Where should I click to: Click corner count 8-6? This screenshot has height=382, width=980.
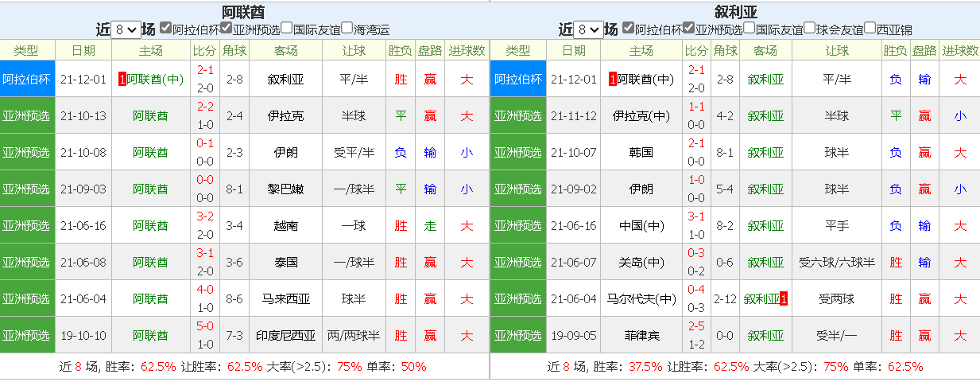coord(234,299)
